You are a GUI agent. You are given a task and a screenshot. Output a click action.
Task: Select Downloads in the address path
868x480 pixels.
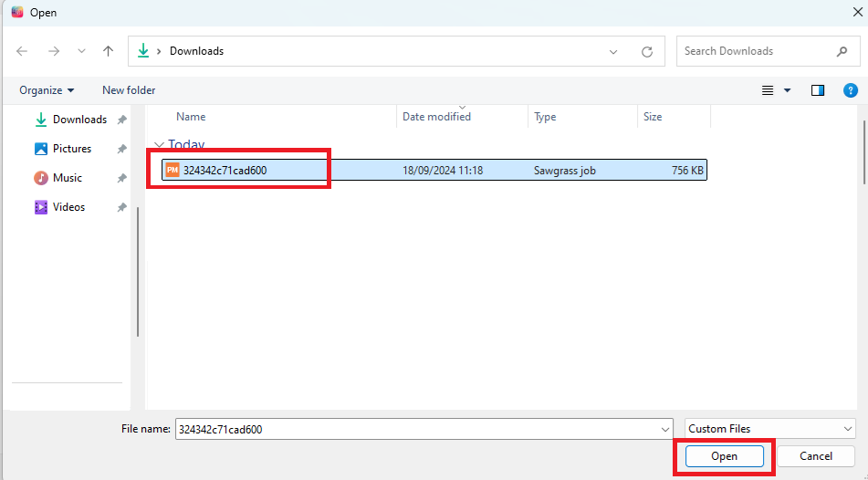click(196, 51)
